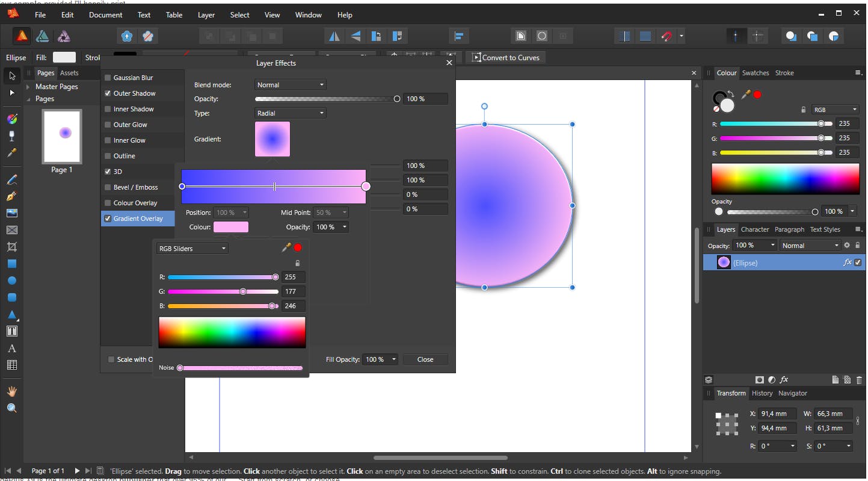Select the View hand tool
The width and height of the screenshot is (868, 481).
coord(12,391)
